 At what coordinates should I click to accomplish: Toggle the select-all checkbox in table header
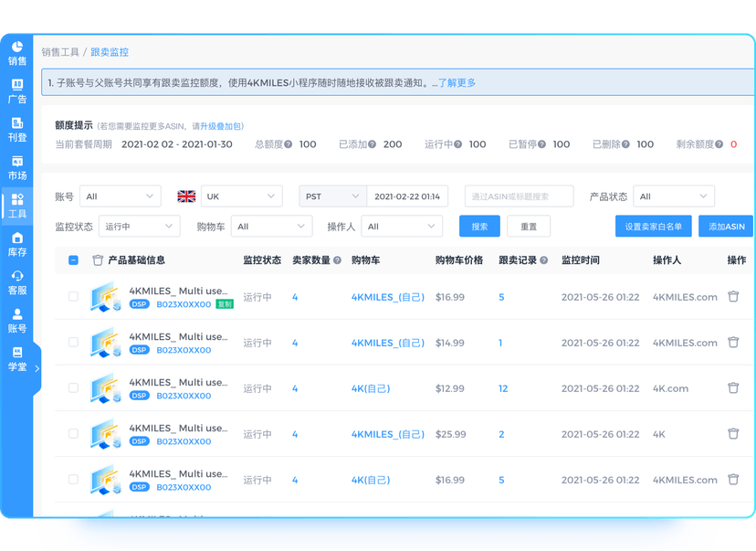(73, 260)
